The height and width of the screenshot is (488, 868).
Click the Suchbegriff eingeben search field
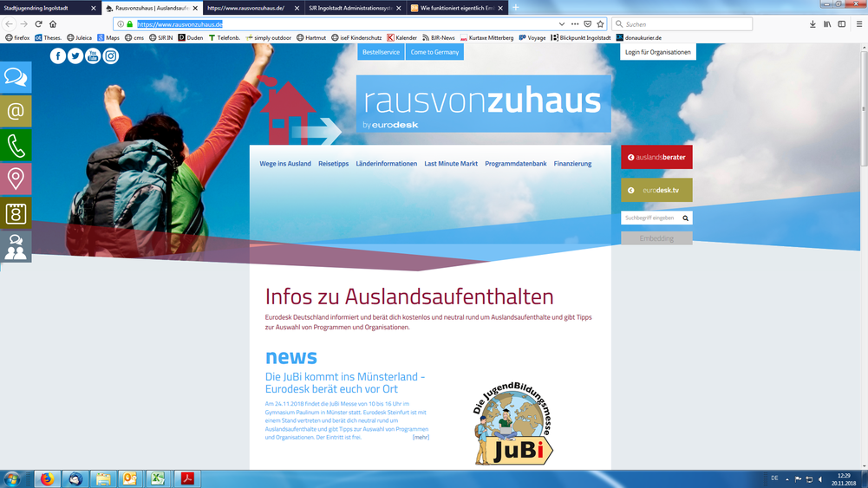pos(650,218)
